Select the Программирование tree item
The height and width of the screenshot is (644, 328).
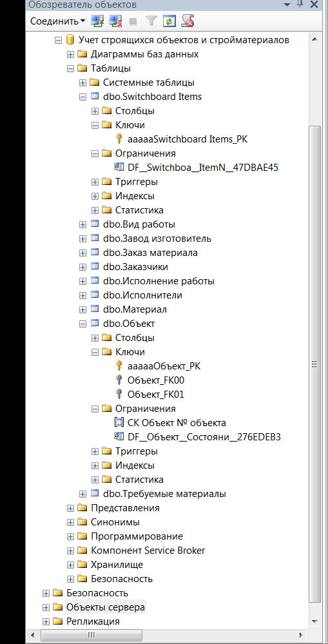pos(137,536)
